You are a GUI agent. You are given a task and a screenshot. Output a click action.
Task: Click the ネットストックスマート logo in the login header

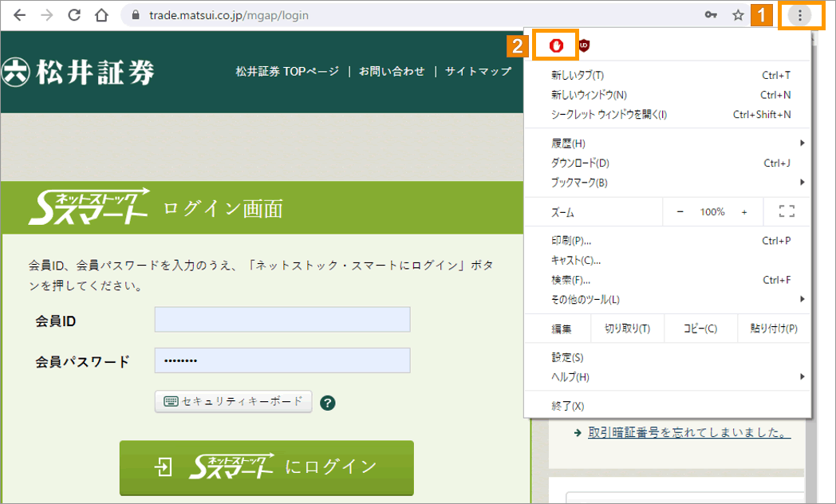point(89,207)
